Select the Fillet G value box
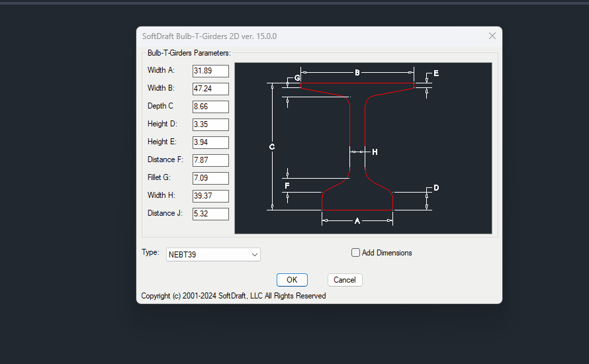This screenshot has height=364, width=589. (210, 178)
